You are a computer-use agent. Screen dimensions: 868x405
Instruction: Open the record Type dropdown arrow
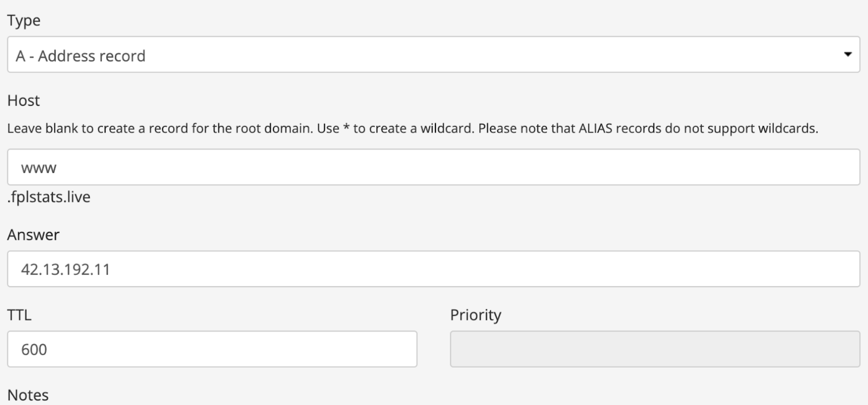(x=848, y=54)
